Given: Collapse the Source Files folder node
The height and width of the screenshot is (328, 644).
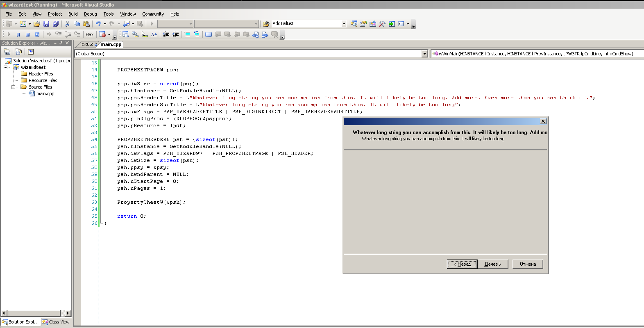Looking at the screenshot, I should tap(14, 87).
